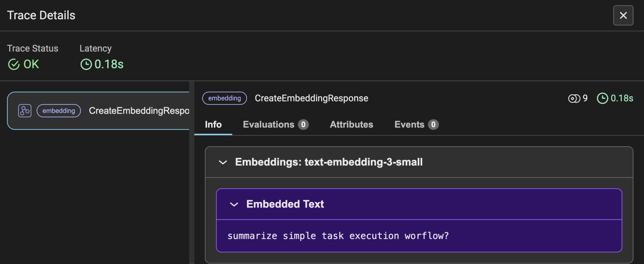Click the green OK checkmark icon
The height and width of the screenshot is (264, 644).
point(14,64)
